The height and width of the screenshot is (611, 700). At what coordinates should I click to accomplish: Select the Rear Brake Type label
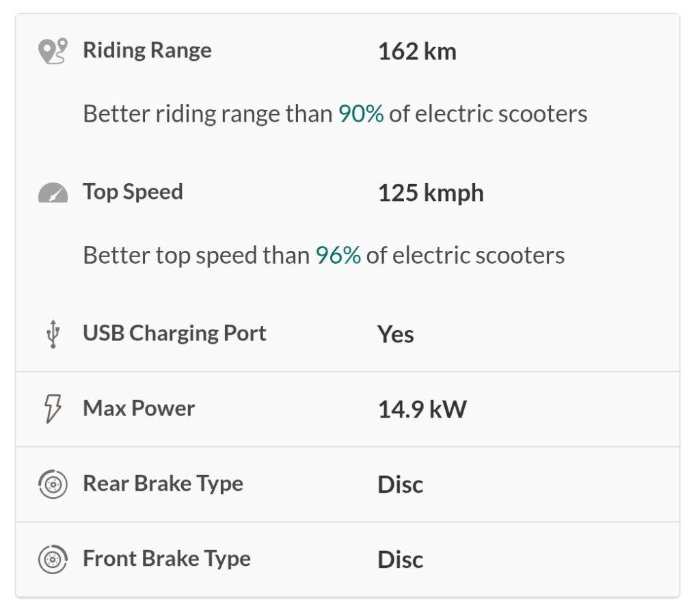point(163,484)
